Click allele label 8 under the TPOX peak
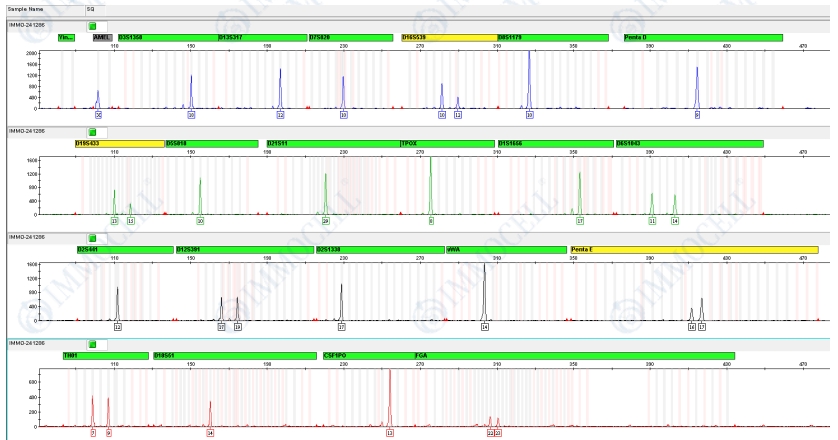This screenshot has width=838, height=440. click(431, 221)
